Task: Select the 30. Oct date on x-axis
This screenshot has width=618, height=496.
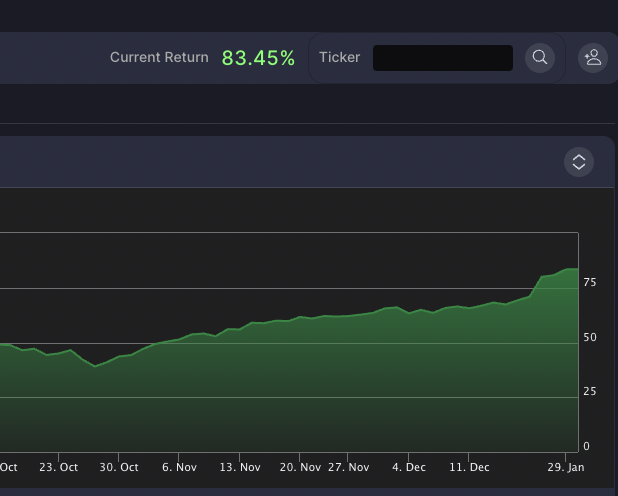Action: pyautogui.click(x=119, y=467)
